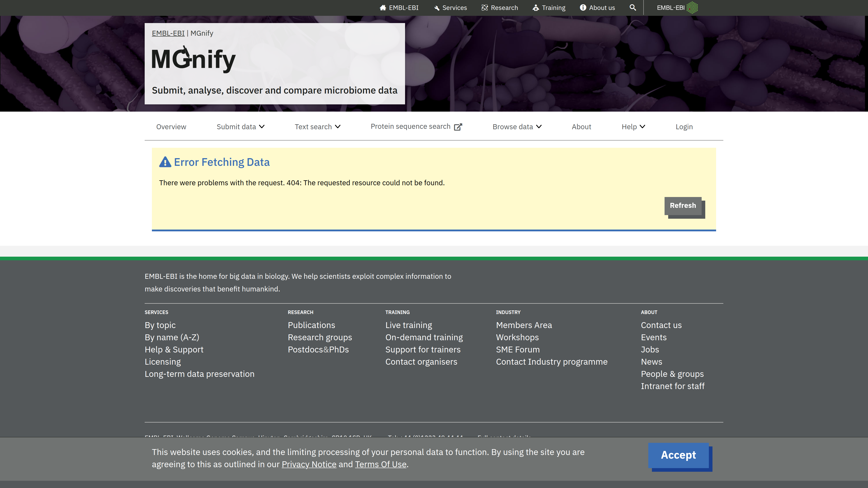Open By name (A-Z) footer link

pos(172,337)
